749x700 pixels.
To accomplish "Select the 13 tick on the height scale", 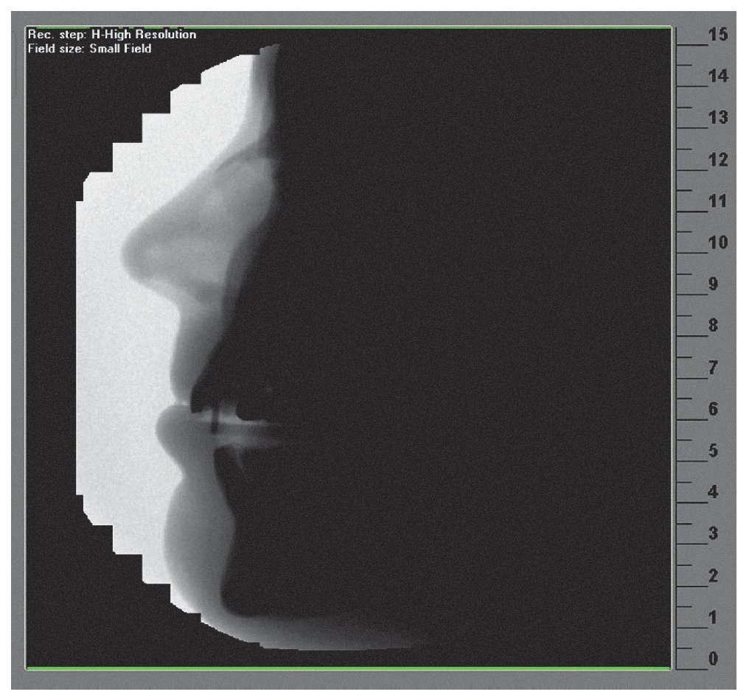I will point(716,118).
